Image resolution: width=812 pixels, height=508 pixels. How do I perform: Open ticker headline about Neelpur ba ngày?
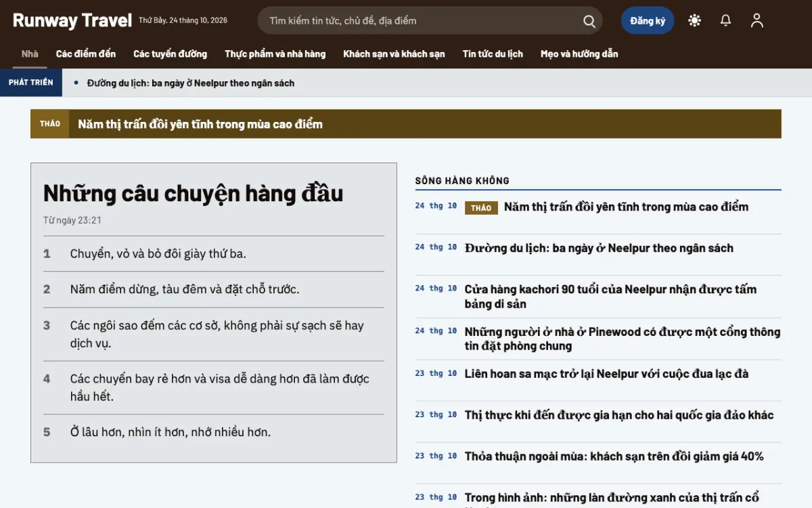click(191, 83)
